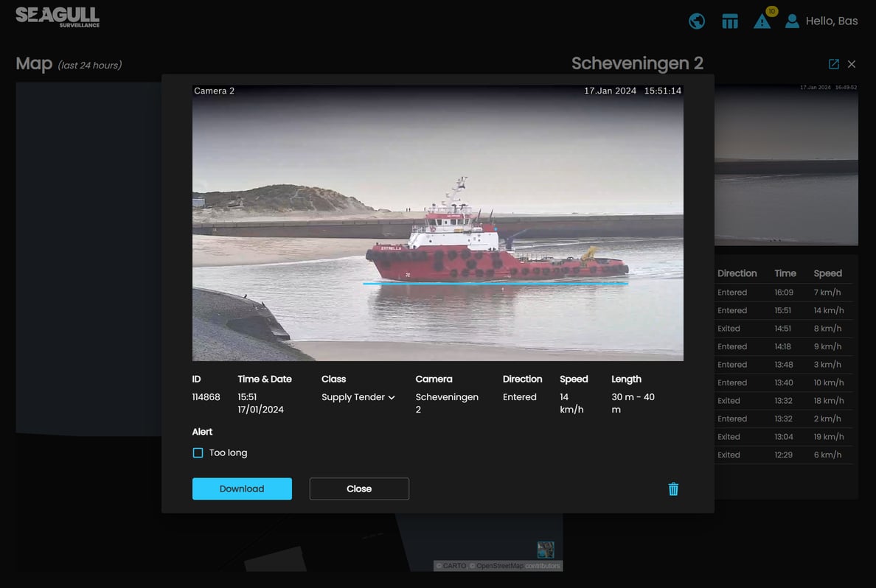Open the CARTO attribution link
The width and height of the screenshot is (876, 588).
(x=454, y=566)
